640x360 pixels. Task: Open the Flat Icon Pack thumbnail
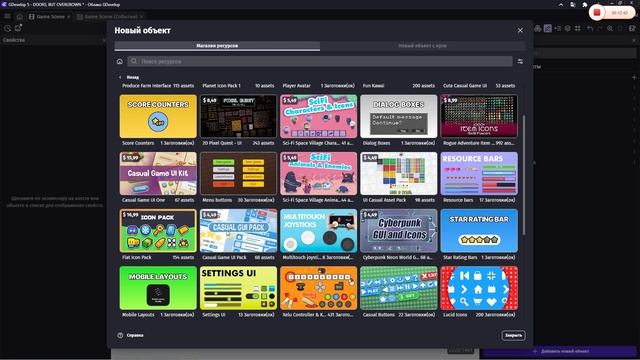click(158, 231)
